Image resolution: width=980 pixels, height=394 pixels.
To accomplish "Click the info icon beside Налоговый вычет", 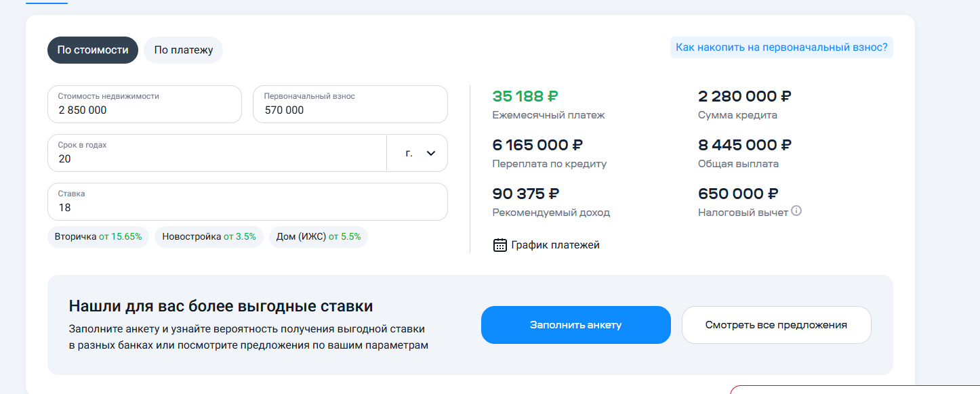I will pyautogui.click(x=797, y=211).
